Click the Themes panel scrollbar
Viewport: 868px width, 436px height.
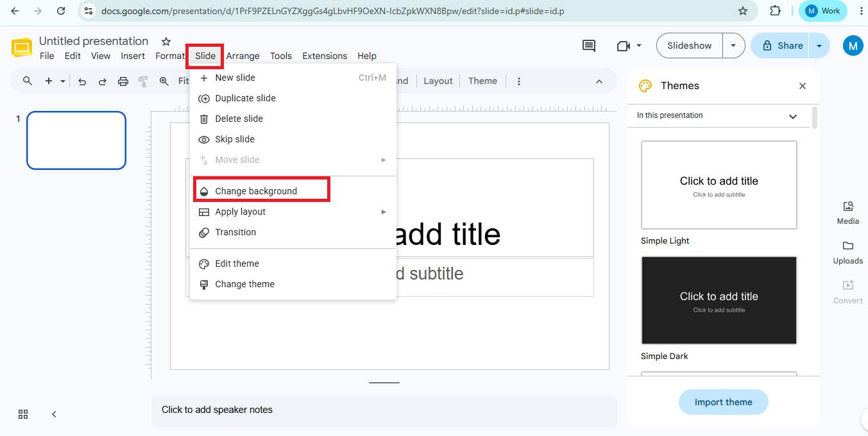pyautogui.click(x=815, y=118)
